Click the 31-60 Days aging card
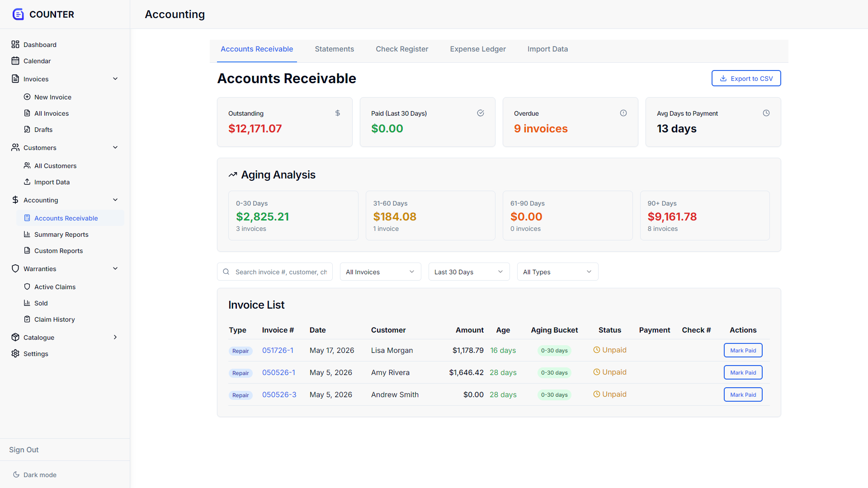This screenshot has width=868, height=488. click(x=430, y=216)
